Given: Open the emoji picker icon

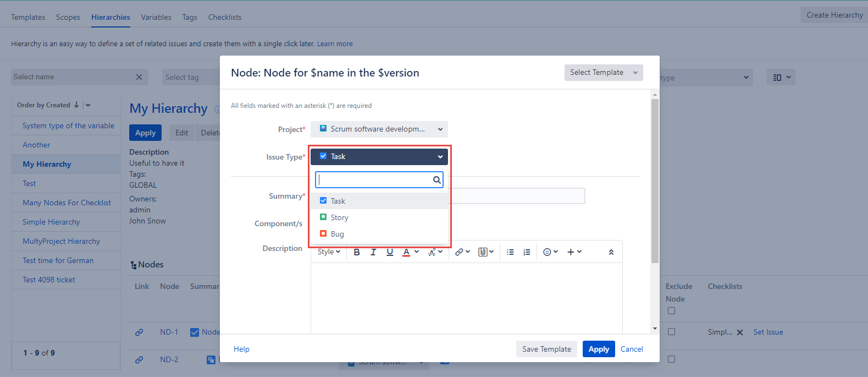Looking at the screenshot, I should pos(547,252).
